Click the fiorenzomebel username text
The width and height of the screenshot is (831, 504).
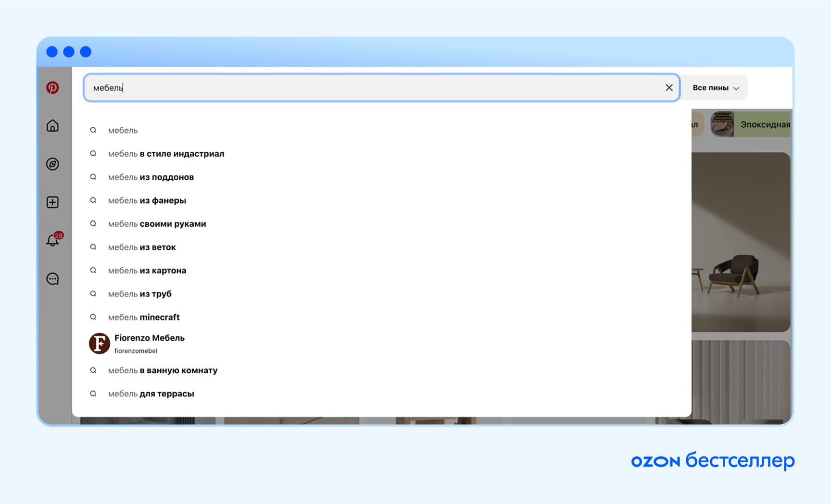click(x=136, y=351)
